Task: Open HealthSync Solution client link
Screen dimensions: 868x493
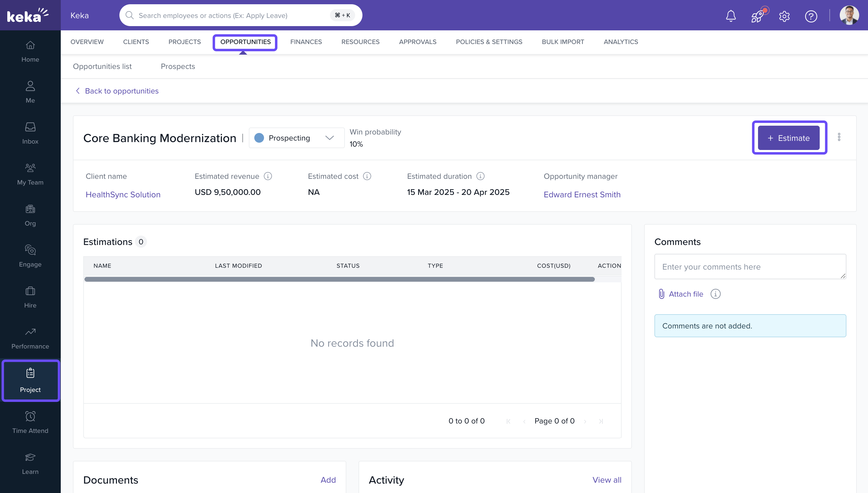Action: [x=123, y=194]
